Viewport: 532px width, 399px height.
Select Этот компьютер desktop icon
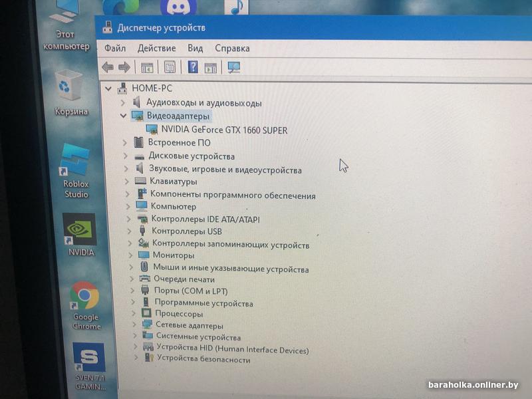[65, 25]
